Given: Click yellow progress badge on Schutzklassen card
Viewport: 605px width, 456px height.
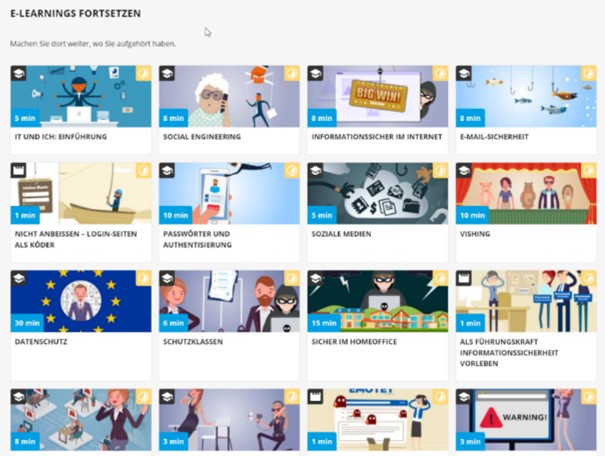Looking at the screenshot, I should tap(292, 278).
